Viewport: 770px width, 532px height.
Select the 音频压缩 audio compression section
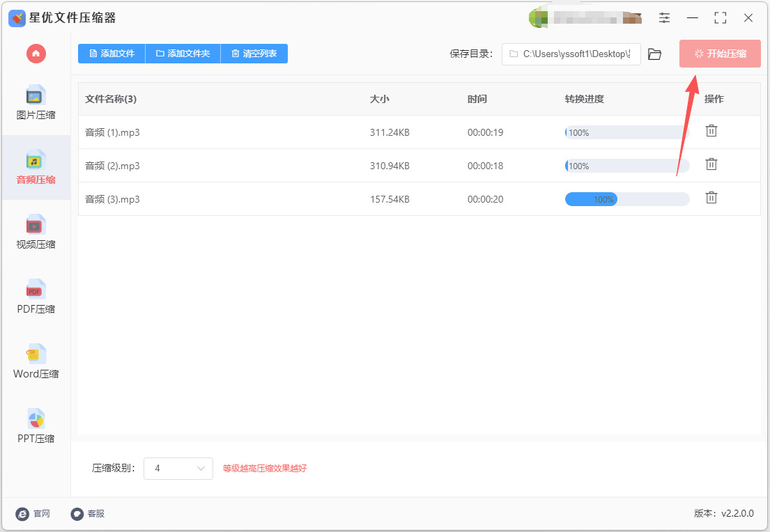point(36,167)
